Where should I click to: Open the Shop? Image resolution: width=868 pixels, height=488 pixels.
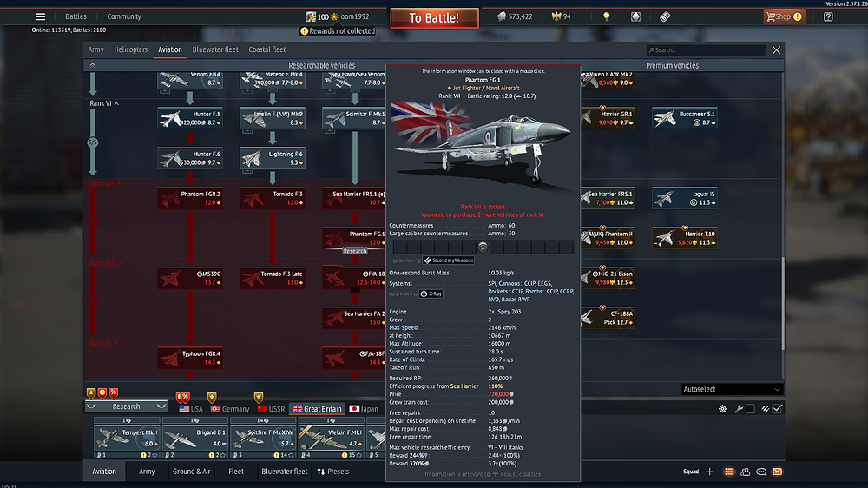coord(784,16)
